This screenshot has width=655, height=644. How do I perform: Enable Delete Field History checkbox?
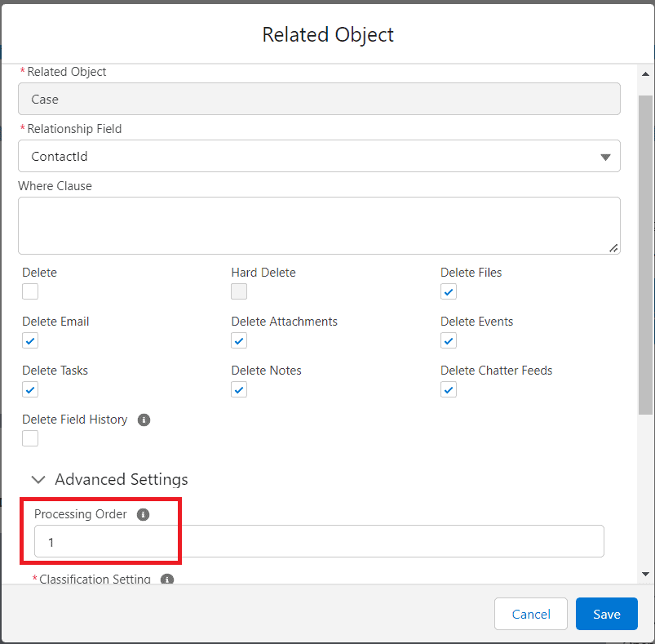[x=30, y=438]
